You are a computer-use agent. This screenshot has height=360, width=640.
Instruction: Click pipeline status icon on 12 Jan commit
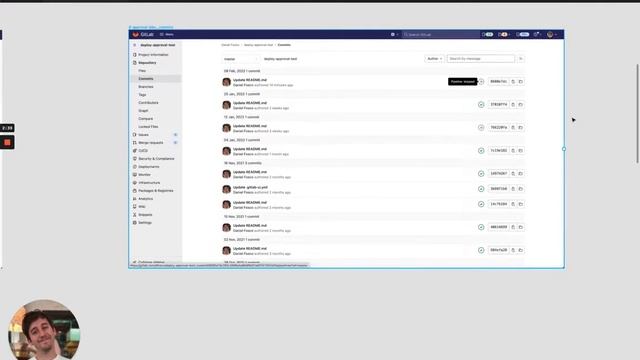(x=481, y=128)
